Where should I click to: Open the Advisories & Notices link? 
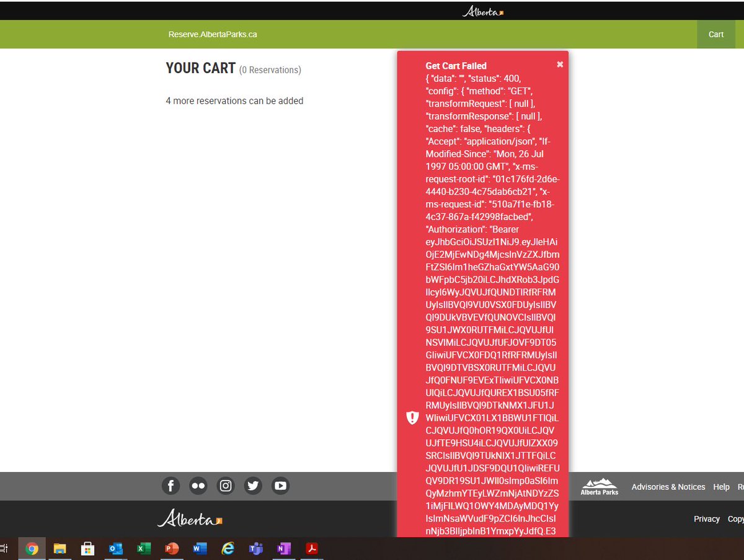(x=668, y=487)
